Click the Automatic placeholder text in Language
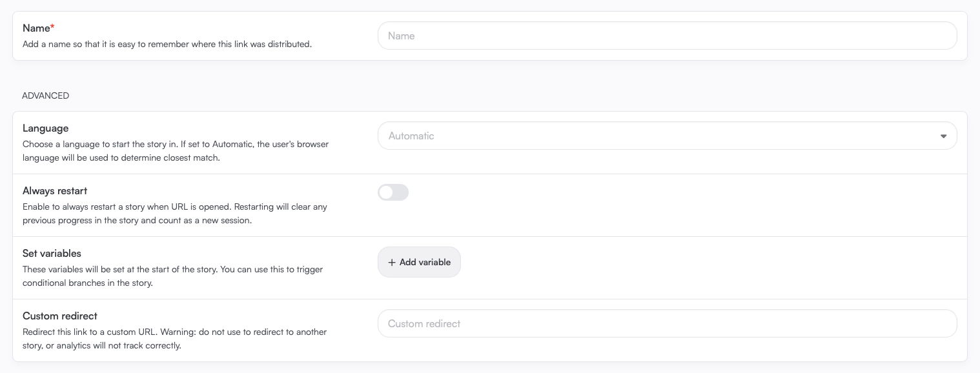This screenshot has height=373, width=980. (x=411, y=136)
